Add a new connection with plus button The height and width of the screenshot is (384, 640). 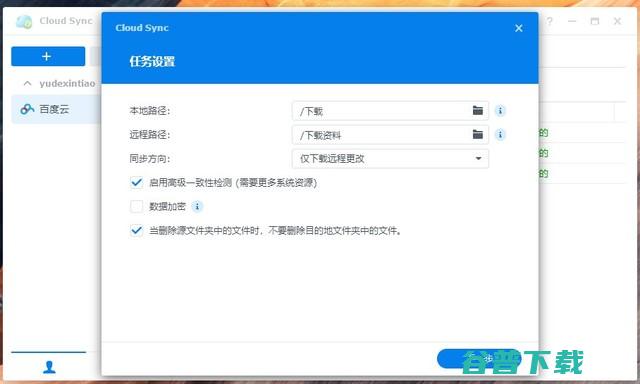(x=48, y=56)
